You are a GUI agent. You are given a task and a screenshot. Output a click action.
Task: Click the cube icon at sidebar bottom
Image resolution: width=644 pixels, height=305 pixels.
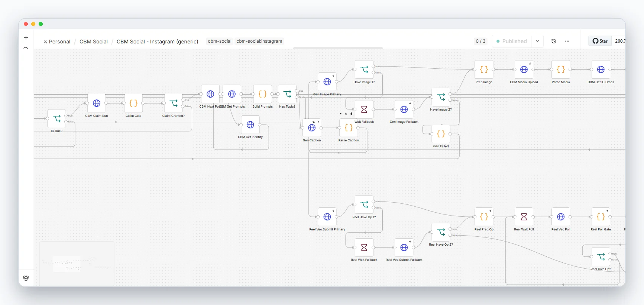pos(26,278)
